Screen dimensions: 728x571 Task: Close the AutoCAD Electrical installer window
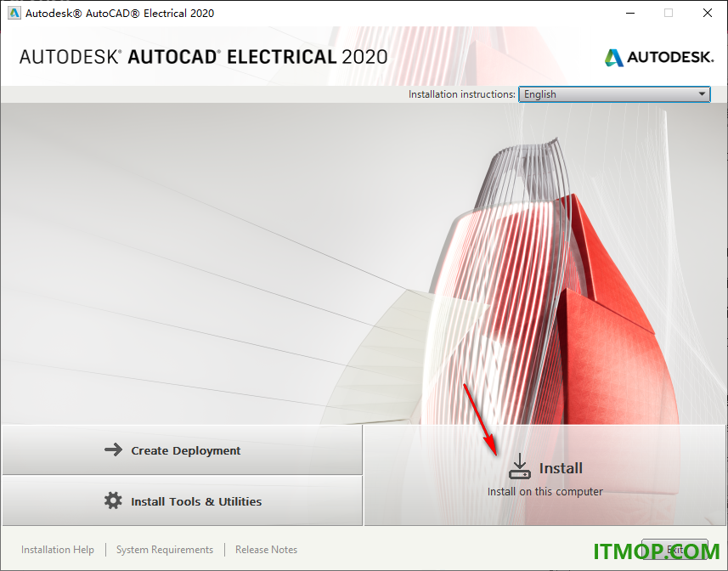click(707, 13)
